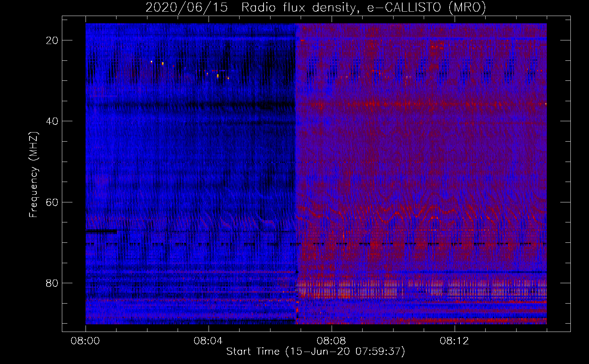This screenshot has height=364, width=589.
Task: Click the '20' frequency tick label
Action: coord(52,40)
